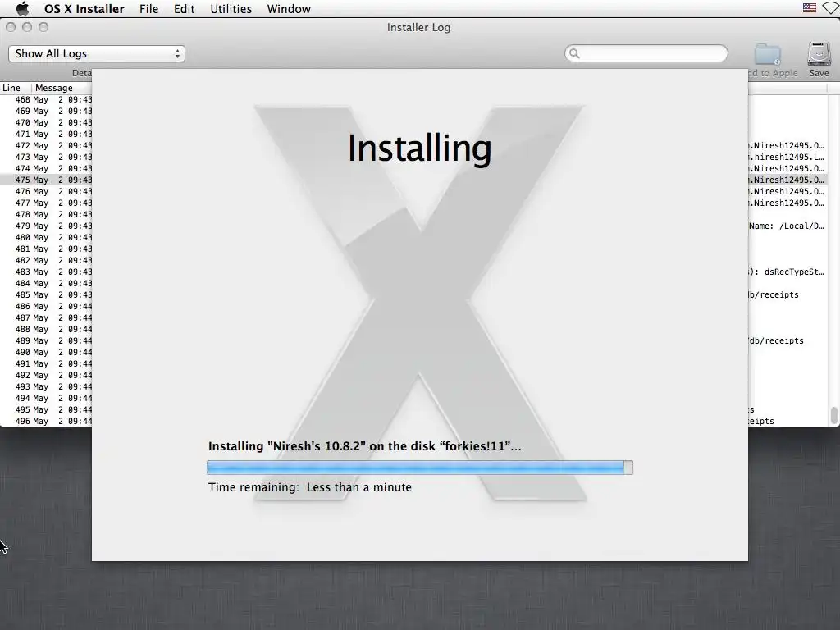Select log line 495

tap(46, 410)
